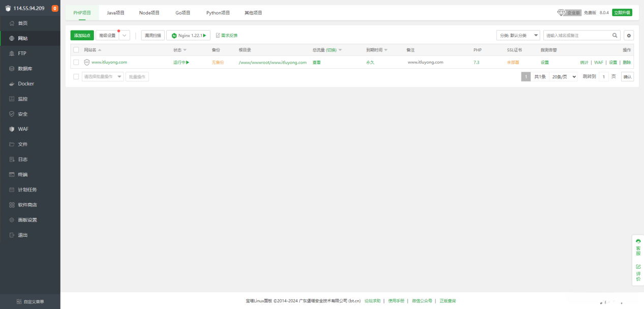This screenshot has height=309, width=644.
Task: Sort by 网站名 column header
Action: [x=93, y=50]
